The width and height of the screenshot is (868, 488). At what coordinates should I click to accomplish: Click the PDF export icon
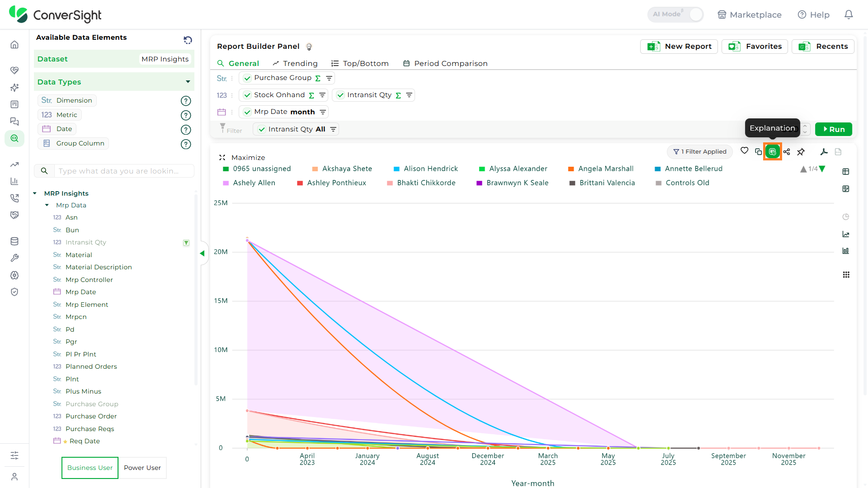pos(824,152)
